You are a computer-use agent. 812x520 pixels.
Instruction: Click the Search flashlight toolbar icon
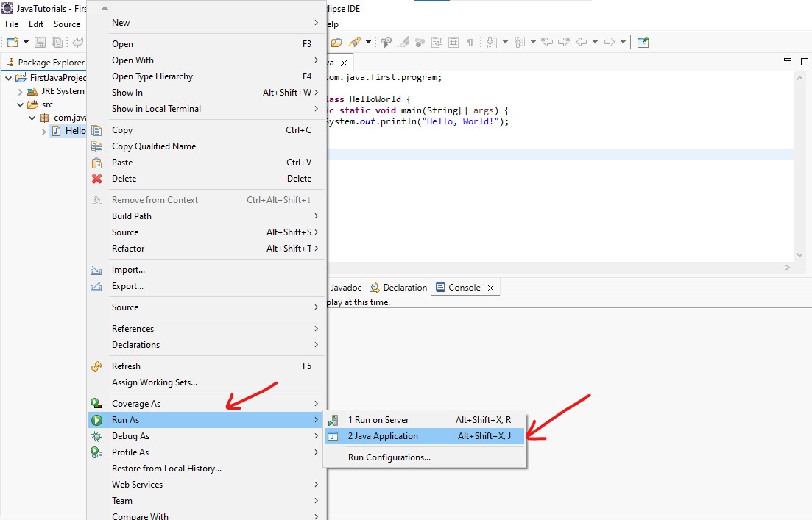[355, 42]
